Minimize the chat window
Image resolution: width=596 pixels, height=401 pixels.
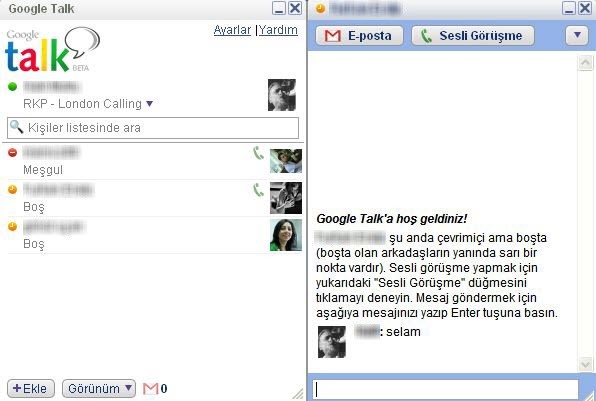point(569,8)
